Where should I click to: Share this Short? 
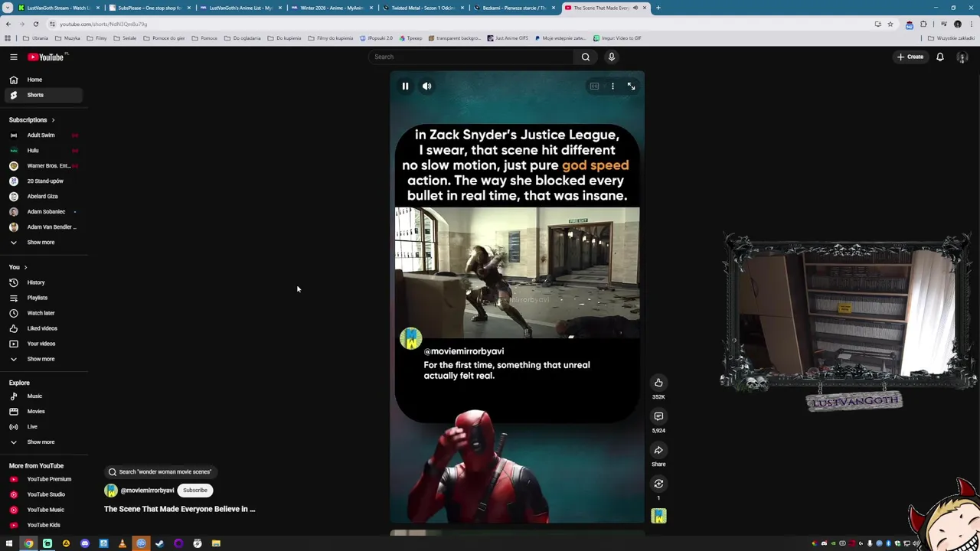click(x=658, y=450)
